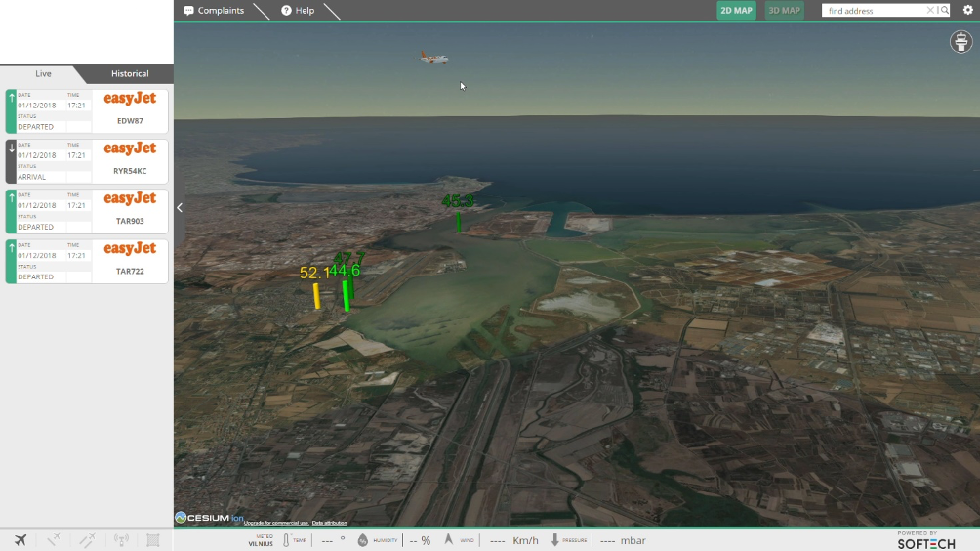Screen dimensions: 980x551
Task: Open the Complaints menu
Action: (x=214, y=11)
